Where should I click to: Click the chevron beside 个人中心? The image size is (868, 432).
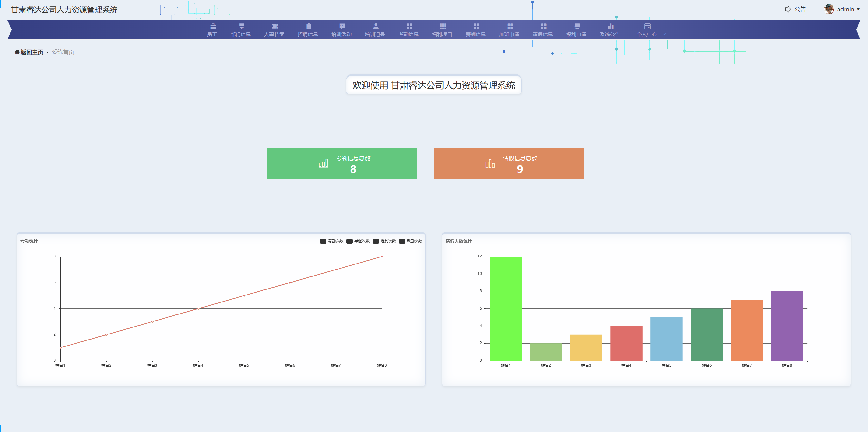coord(664,34)
